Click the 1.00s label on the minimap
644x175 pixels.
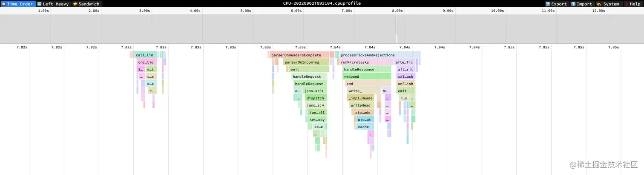(x=43, y=11)
